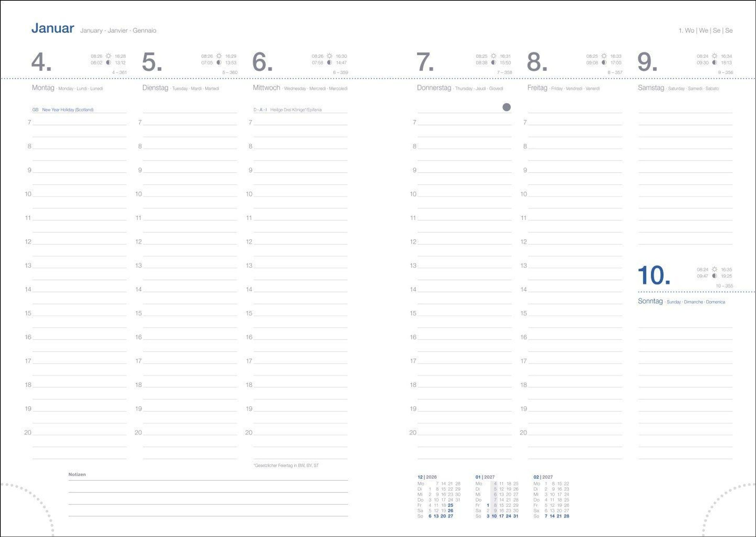Viewport: 756px width, 537px height.
Task: Click the moon icon for January 8
Action: (604, 62)
